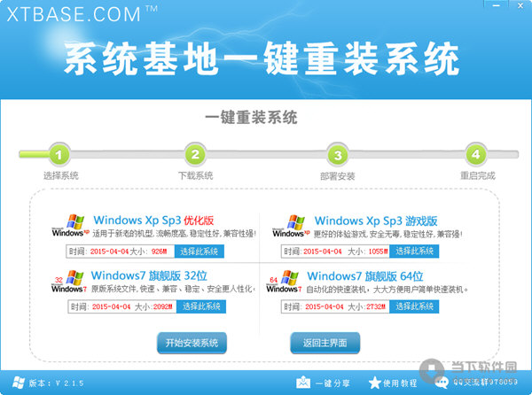Click step 3 部署安装 circle
Image resolution: width=532 pixels, height=395 pixels.
click(336, 155)
